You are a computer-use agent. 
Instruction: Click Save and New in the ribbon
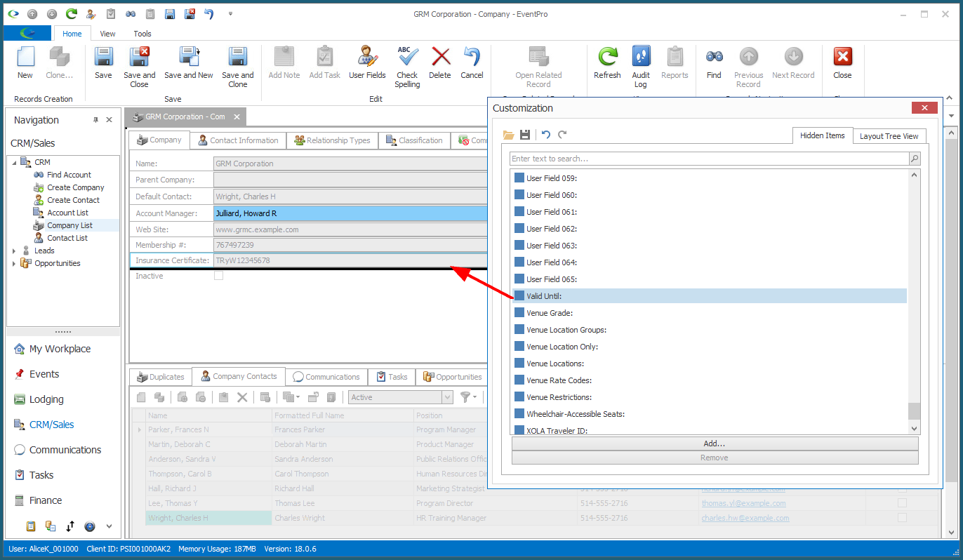(189, 63)
